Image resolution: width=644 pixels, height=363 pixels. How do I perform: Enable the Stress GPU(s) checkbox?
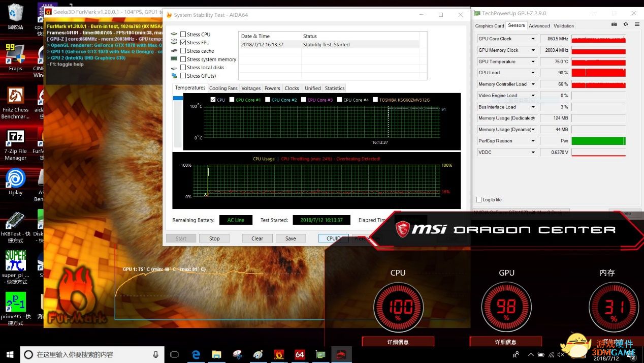click(183, 76)
